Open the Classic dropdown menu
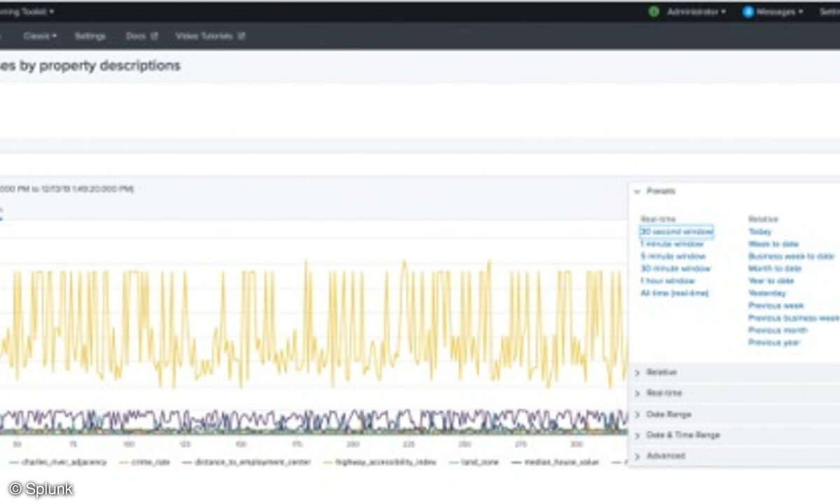 tap(40, 36)
